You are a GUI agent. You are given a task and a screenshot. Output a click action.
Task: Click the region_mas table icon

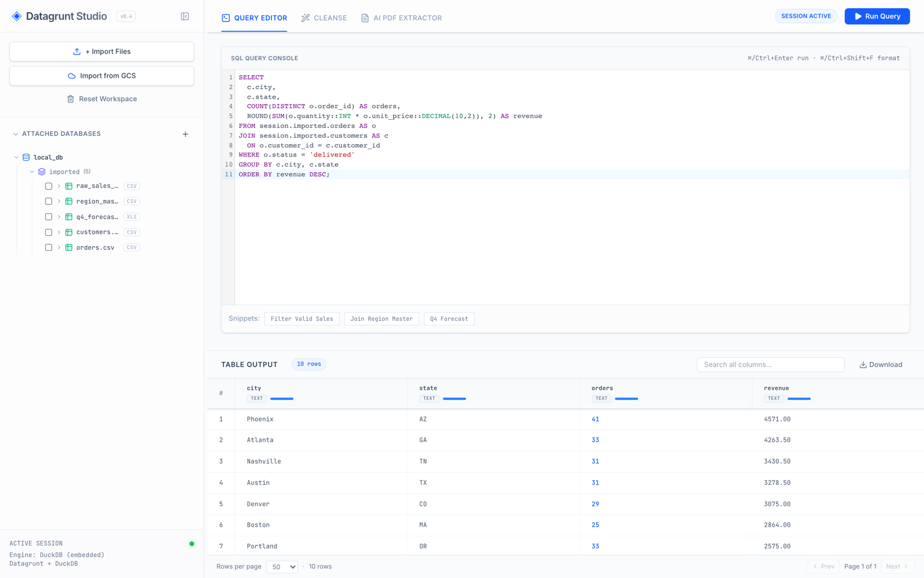[69, 201]
